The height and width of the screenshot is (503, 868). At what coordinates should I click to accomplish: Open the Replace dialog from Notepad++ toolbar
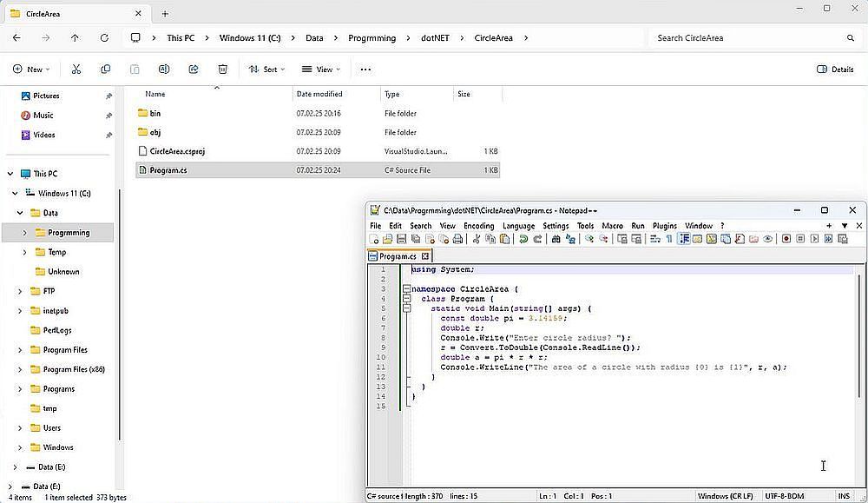pyautogui.click(x=570, y=239)
